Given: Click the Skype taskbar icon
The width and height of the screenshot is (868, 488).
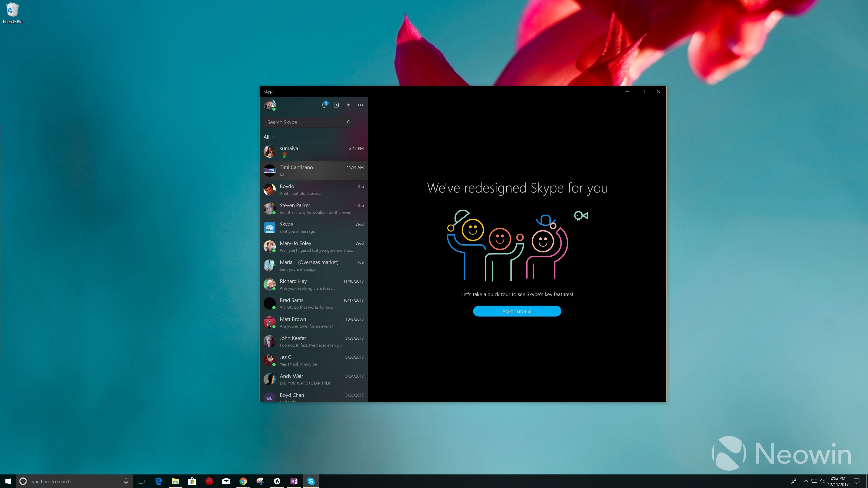Looking at the screenshot, I should (x=311, y=481).
